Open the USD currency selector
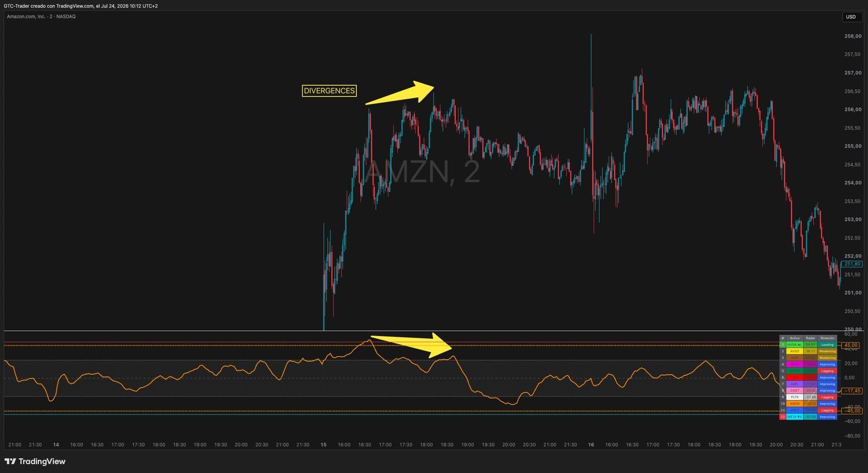This screenshot has height=473, width=868. [851, 17]
